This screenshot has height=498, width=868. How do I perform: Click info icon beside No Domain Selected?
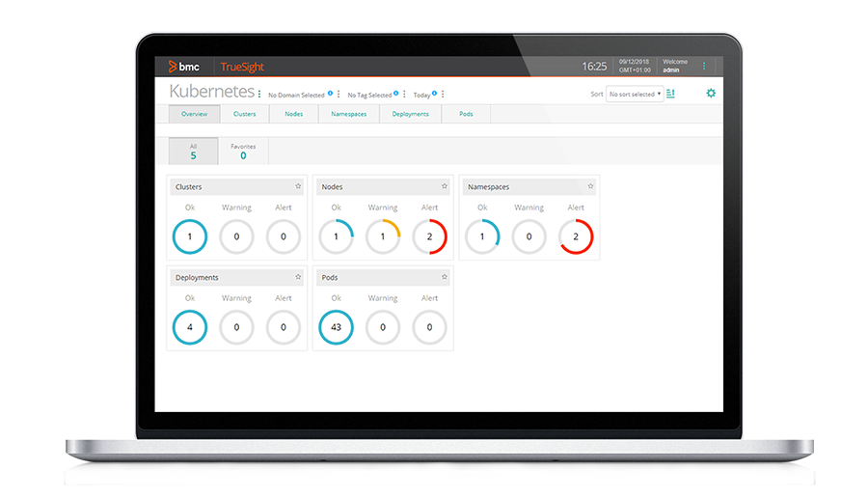coord(330,94)
